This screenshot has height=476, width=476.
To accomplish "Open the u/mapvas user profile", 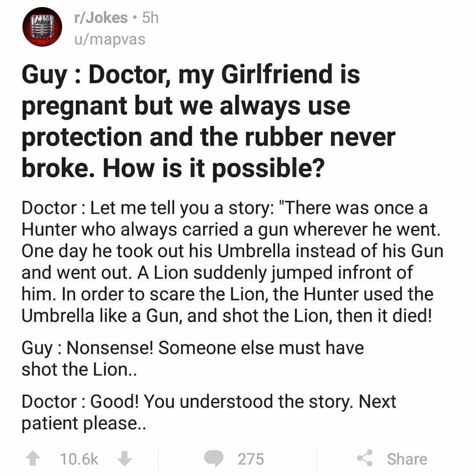I will point(108,40).
